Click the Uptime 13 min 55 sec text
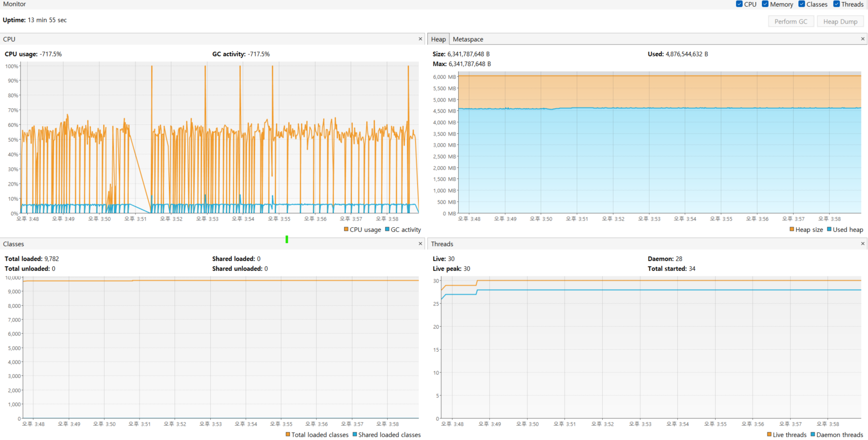This screenshot has width=868, height=440. coord(35,20)
